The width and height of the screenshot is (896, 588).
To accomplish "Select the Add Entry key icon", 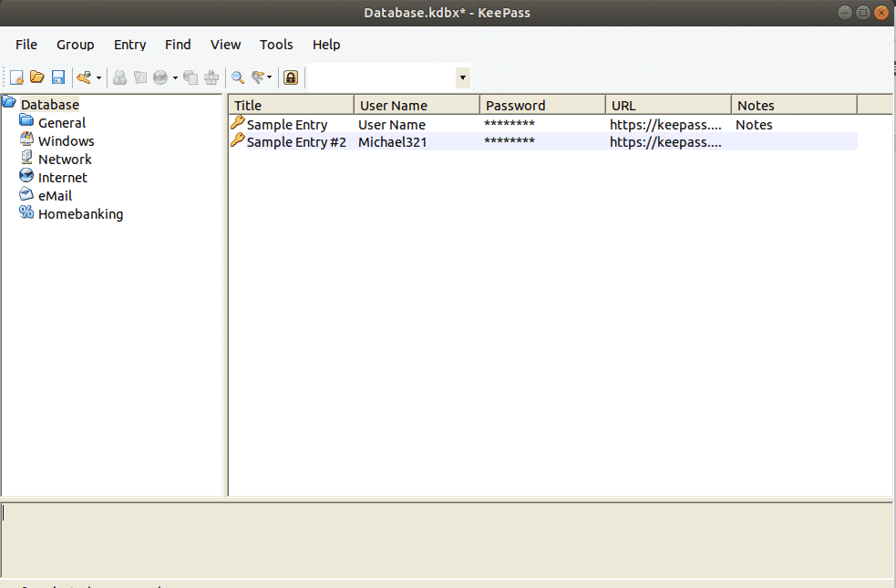I will [83, 77].
